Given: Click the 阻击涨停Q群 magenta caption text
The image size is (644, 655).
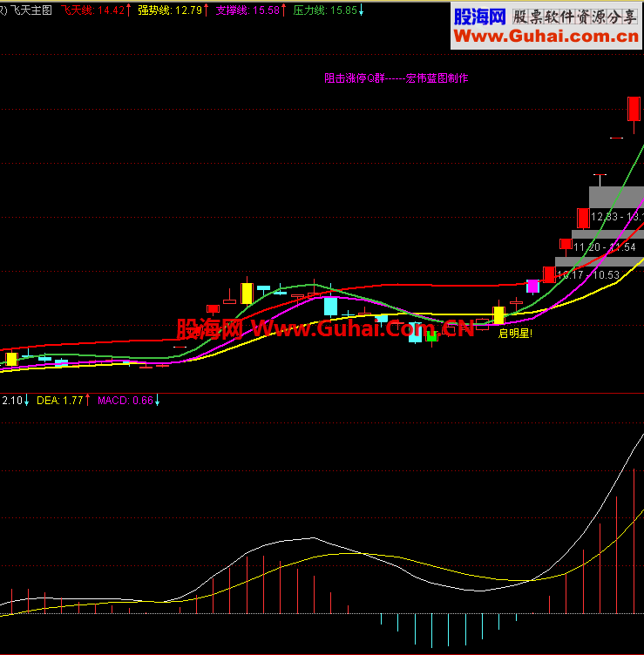Looking at the screenshot, I should coord(355,78).
